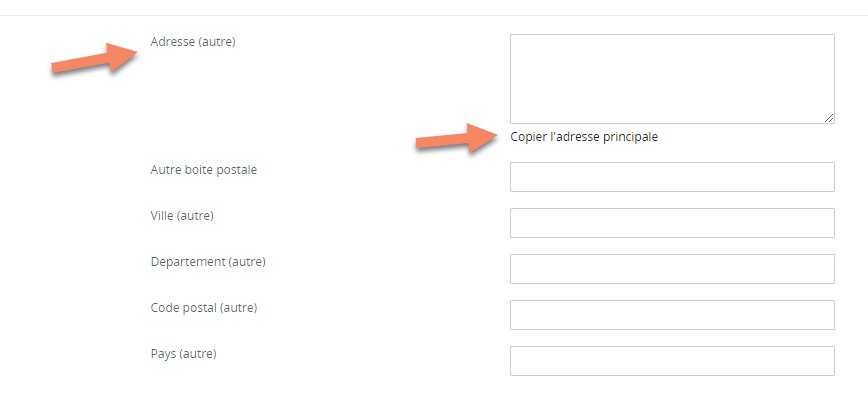868x399 pixels.
Task: Click the orange arrow pointing at the copy link
Action: coord(457,138)
